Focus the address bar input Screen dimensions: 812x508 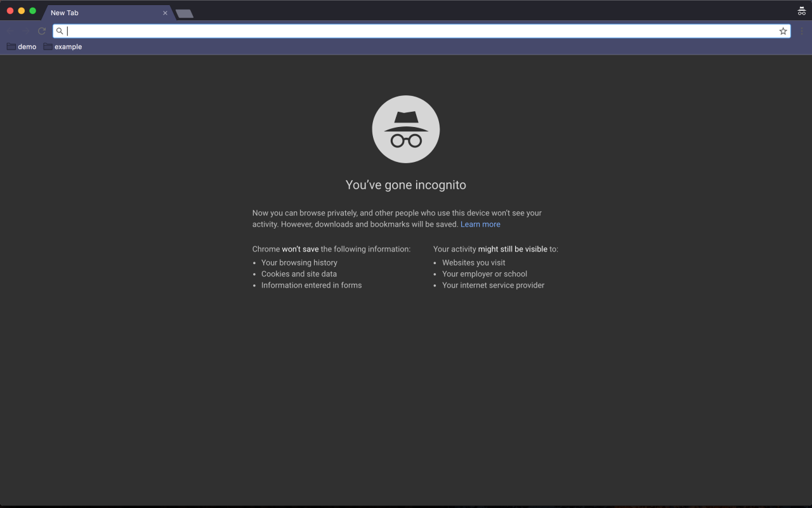(421, 31)
